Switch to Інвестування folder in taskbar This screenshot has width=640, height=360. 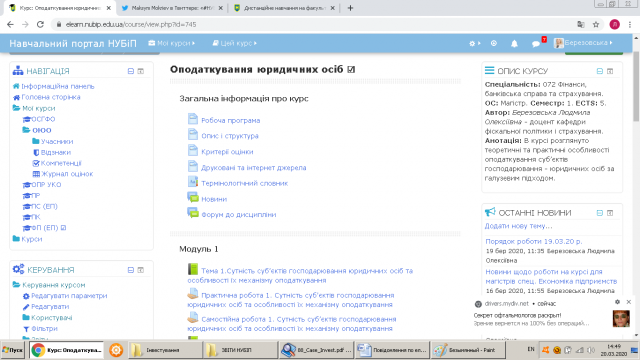165,350
